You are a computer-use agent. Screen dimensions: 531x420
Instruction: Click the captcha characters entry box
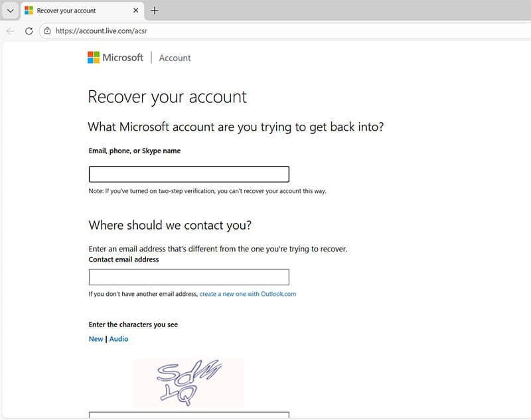[189, 416]
